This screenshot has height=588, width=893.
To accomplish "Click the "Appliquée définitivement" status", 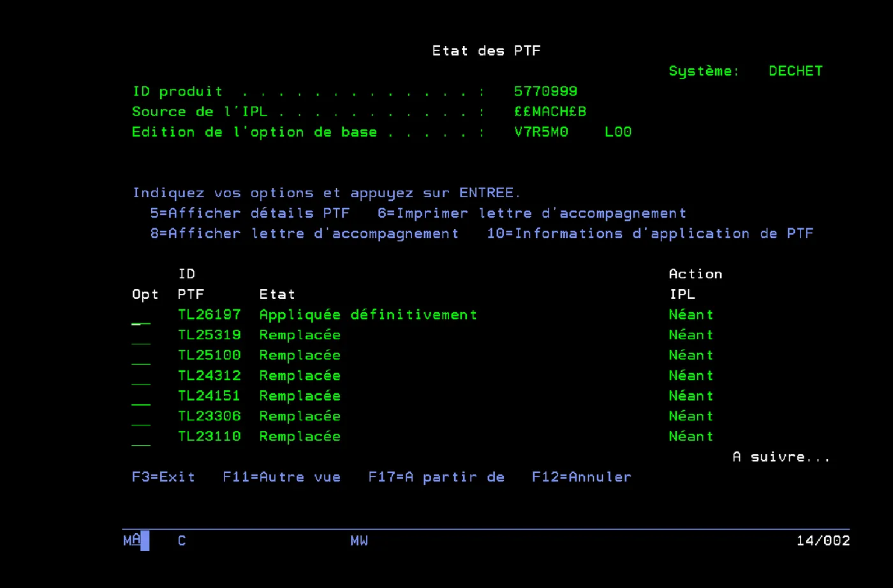I will (x=368, y=314).
